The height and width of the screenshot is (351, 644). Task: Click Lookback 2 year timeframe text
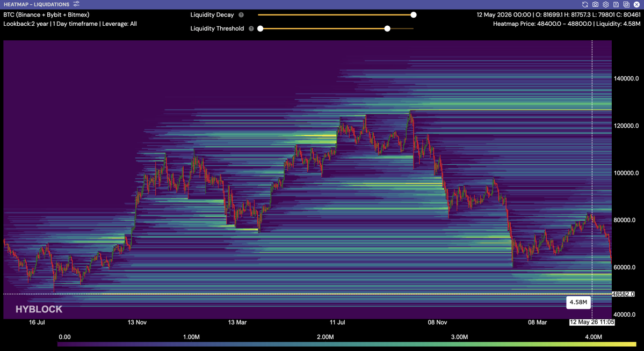pyautogui.click(x=70, y=24)
